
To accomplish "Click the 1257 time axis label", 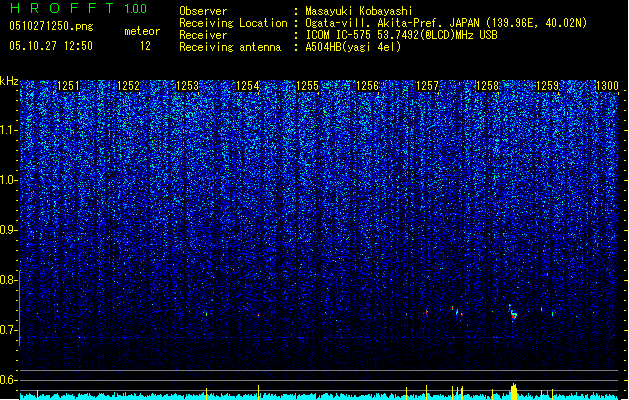I will click(x=428, y=86).
